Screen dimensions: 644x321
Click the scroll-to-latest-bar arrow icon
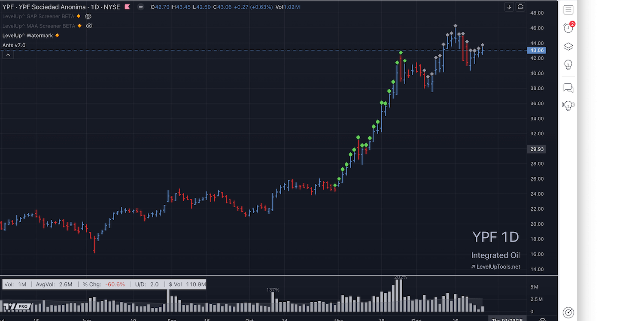pyautogui.click(x=509, y=7)
